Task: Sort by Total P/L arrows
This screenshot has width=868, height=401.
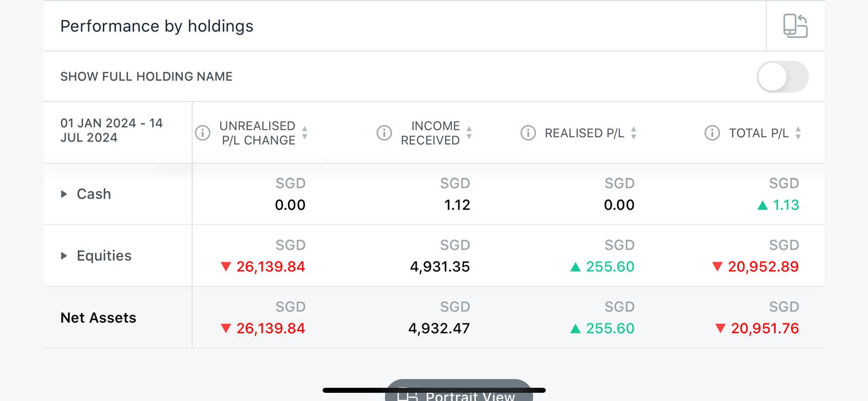Action: [798, 133]
